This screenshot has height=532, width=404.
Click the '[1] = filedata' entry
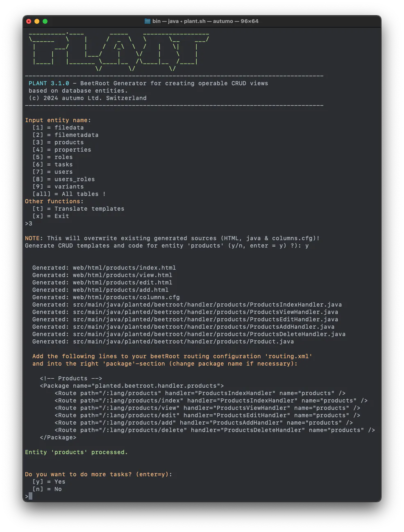[58, 127]
